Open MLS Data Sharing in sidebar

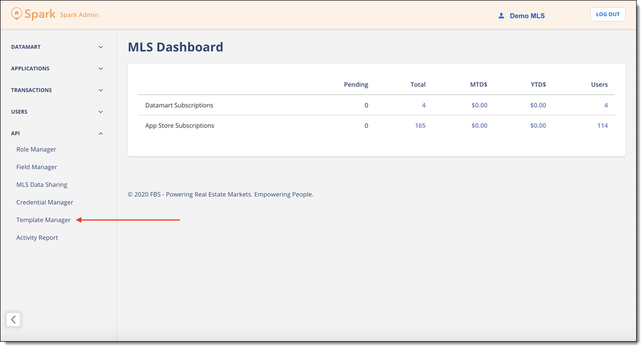pos(42,185)
